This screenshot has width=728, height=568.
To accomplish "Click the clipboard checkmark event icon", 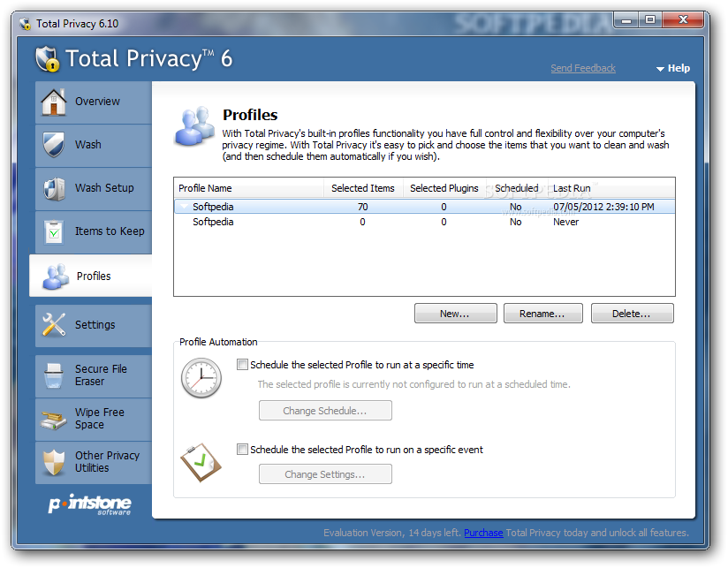I will point(201,463).
